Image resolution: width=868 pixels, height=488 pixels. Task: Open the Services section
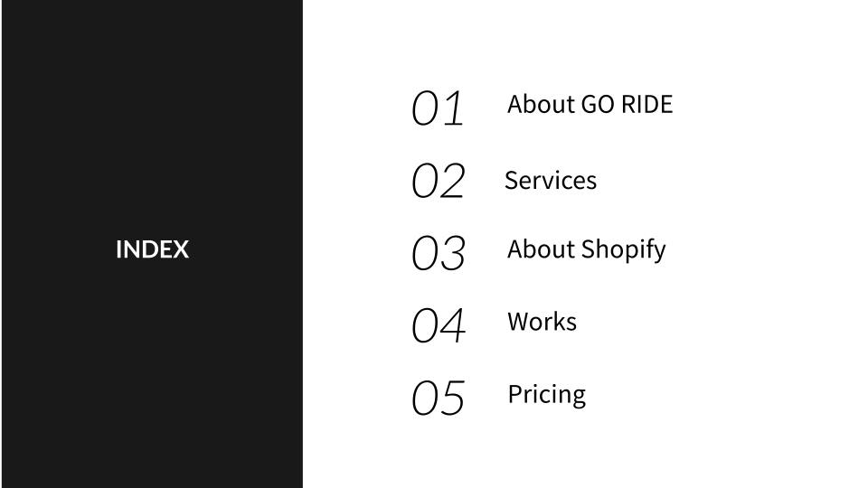pyautogui.click(x=551, y=181)
